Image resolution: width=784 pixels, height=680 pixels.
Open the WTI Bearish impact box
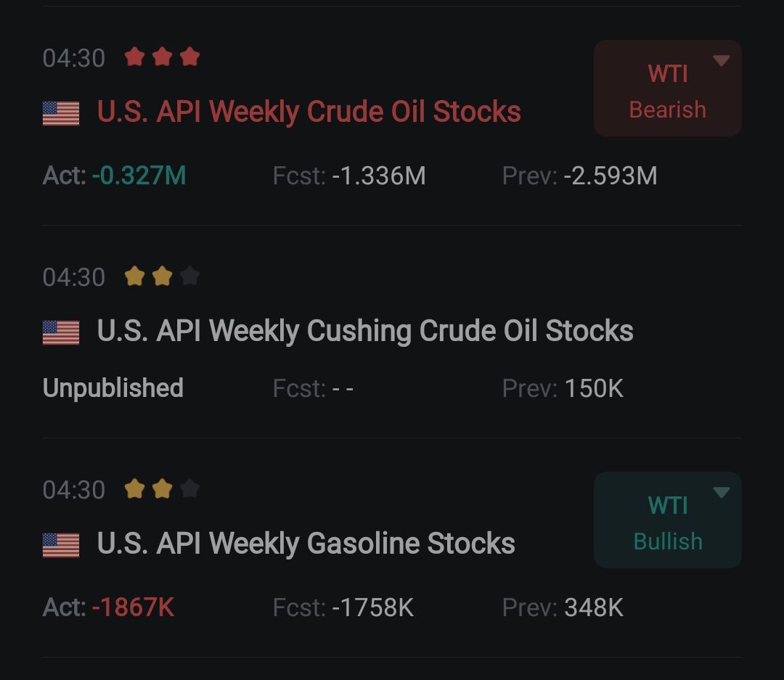[x=668, y=89]
